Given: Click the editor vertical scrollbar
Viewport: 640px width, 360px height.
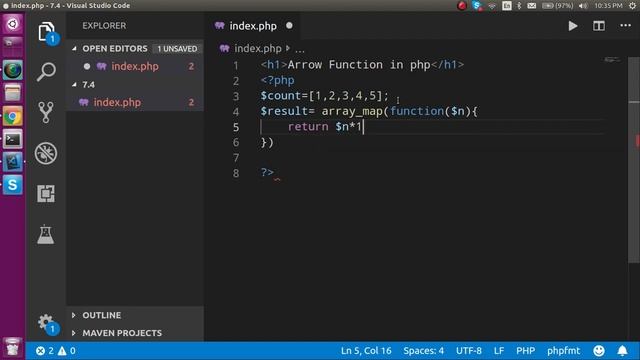Looking at the screenshot, I should click(633, 159).
